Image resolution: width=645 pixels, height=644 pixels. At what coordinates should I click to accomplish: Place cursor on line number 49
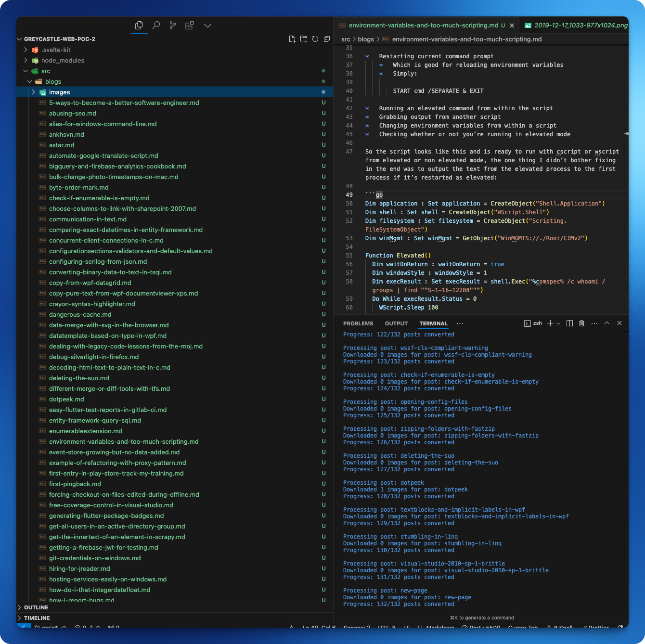click(349, 195)
